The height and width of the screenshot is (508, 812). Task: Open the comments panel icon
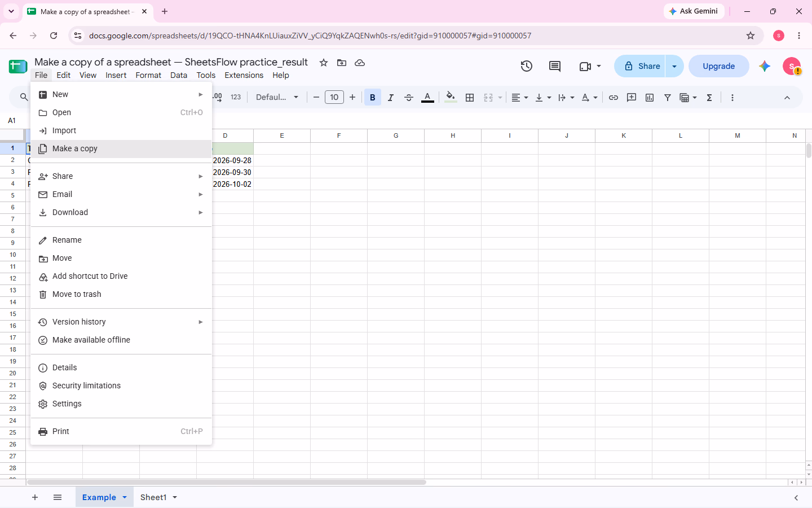click(x=555, y=66)
